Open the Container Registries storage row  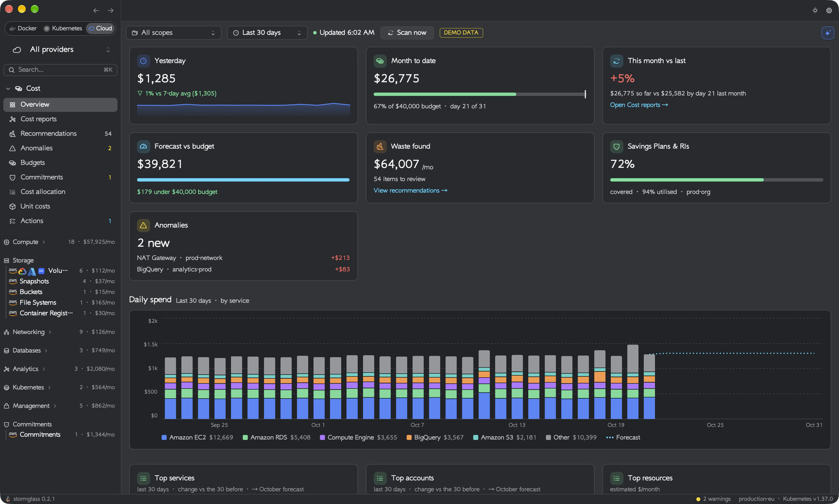pos(62,313)
